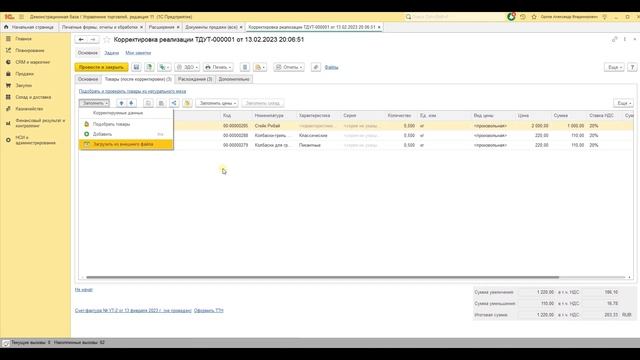640x360 pixels.
Task: Expand the Печать dropdown
Action: pos(218,67)
